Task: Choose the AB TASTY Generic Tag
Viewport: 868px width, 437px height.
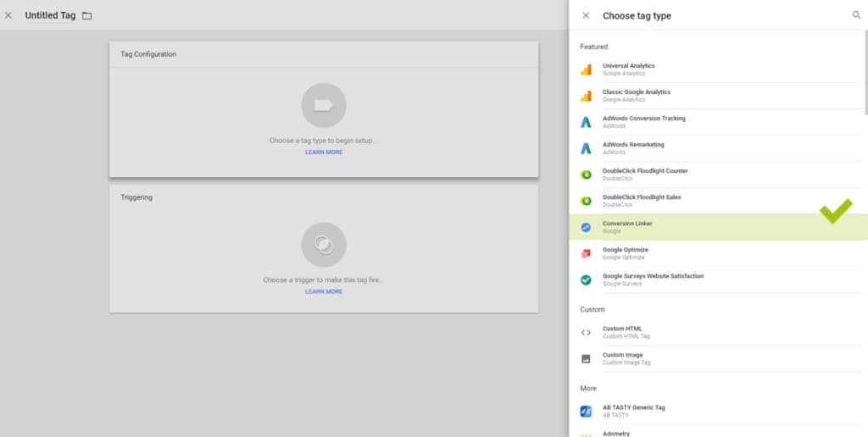Action: pyautogui.click(x=633, y=411)
